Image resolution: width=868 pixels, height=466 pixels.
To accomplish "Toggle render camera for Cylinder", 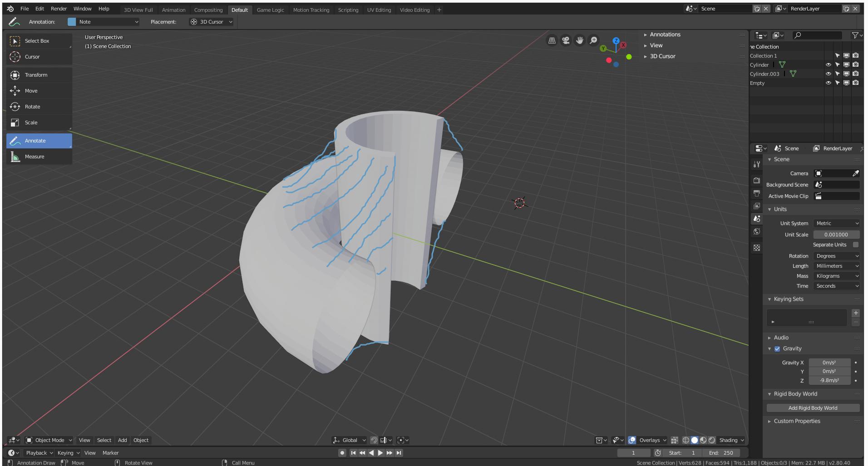I will [855, 65].
